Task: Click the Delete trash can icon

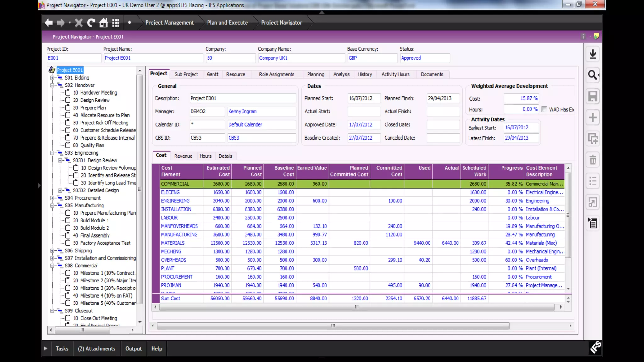Action: [592, 160]
